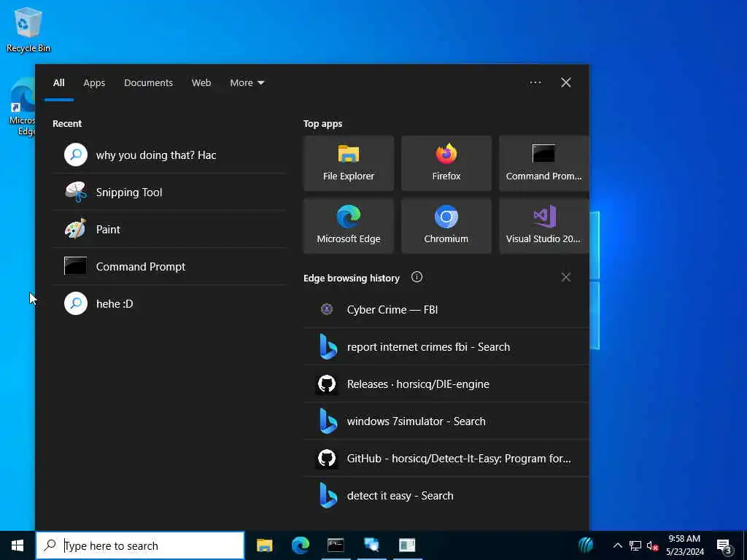The height and width of the screenshot is (560, 747).
Task: Show hidden system tray icons
Action: click(617, 545)
